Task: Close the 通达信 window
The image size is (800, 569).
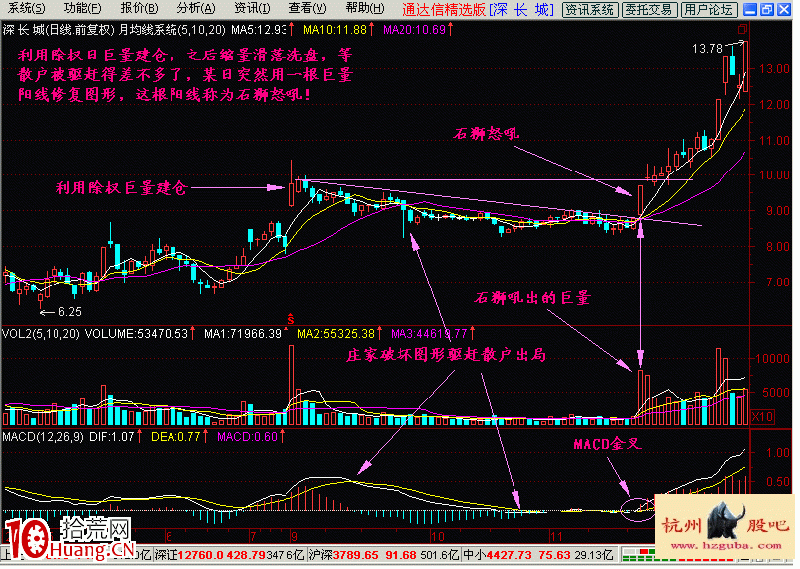Action: (x=784, y=9)
